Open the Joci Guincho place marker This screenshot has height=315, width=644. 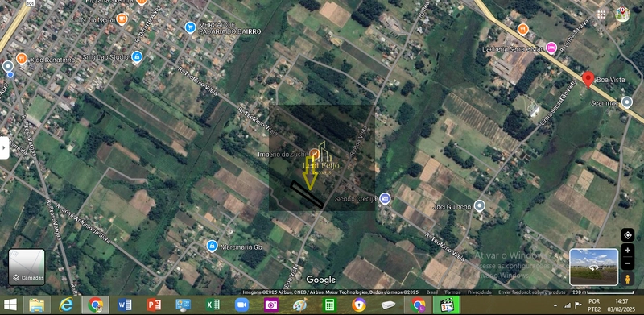pyautogui.click(x=479, y=205)
